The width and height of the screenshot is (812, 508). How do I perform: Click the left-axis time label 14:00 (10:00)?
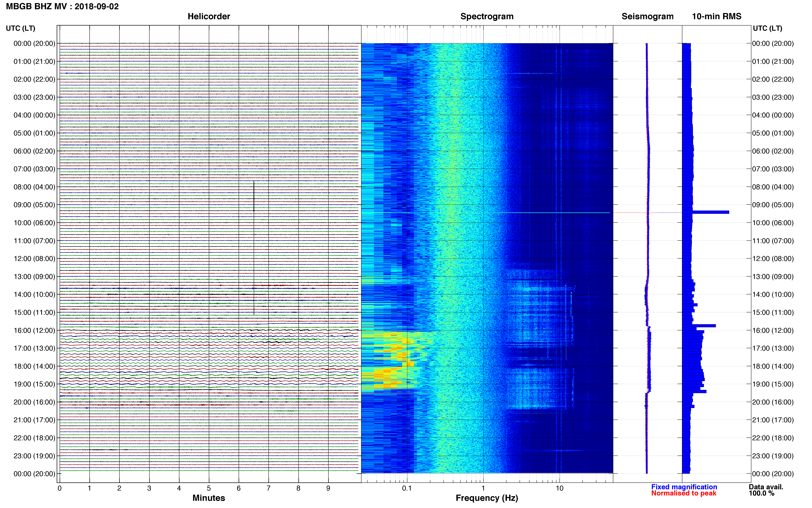point(34,294)
